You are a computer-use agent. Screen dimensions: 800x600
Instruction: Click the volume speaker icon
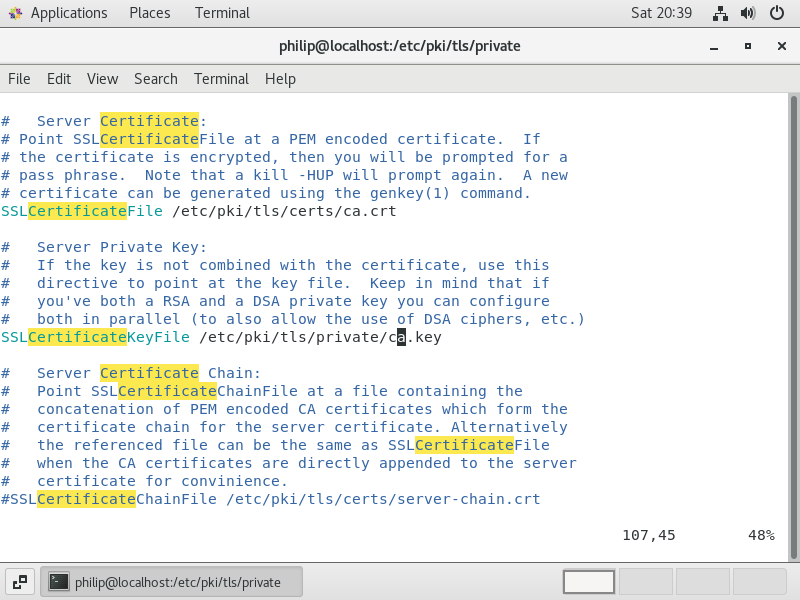click(748, 13)
